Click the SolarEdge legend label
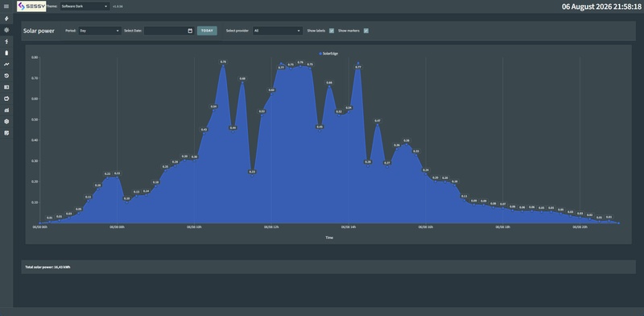644x316 pixels. (331, 53)
